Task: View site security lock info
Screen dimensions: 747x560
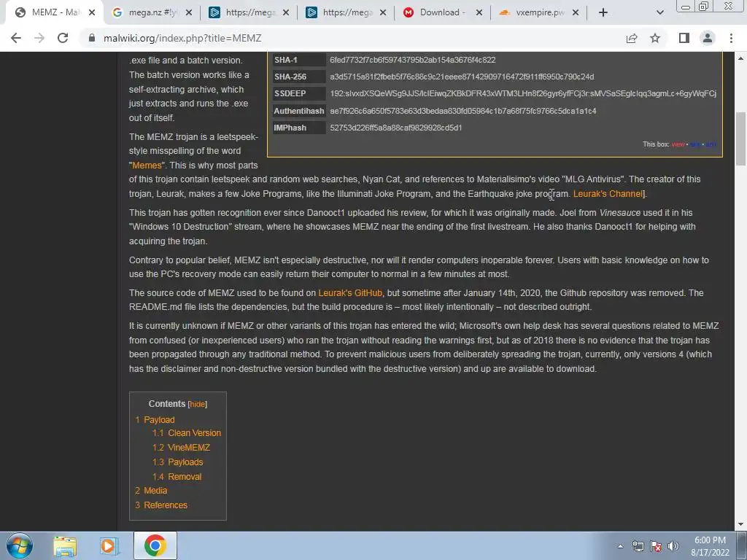Action: click(92, 38)
